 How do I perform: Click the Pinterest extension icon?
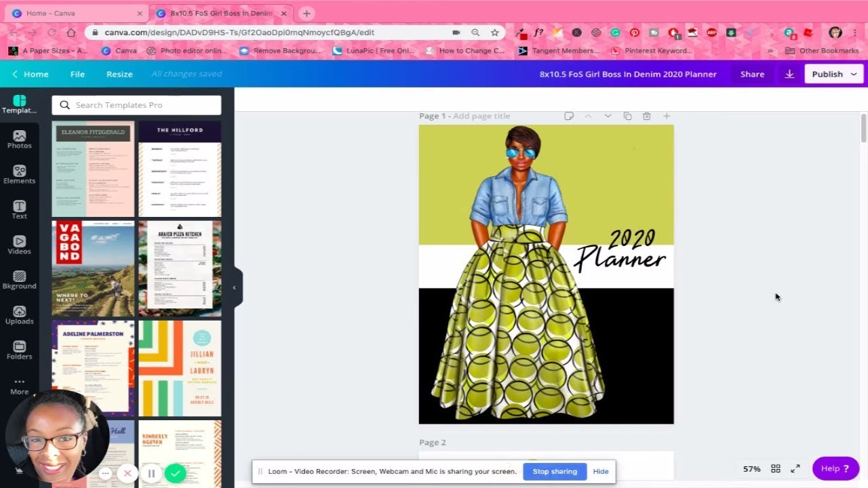click(x=635, y=32)
